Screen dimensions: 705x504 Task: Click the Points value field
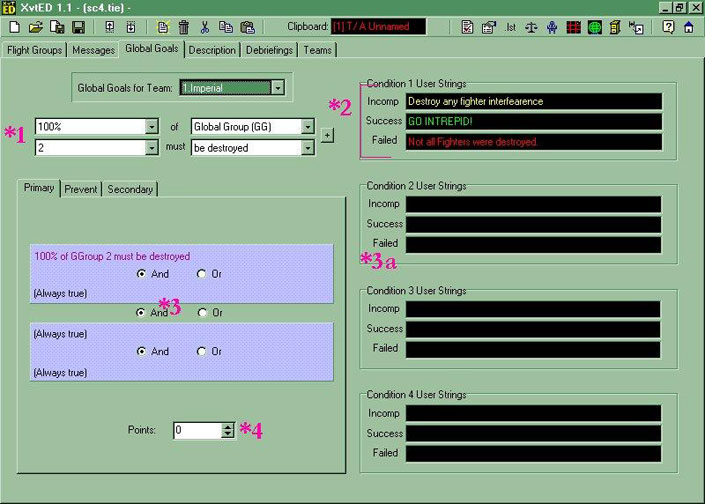(198, 430)
